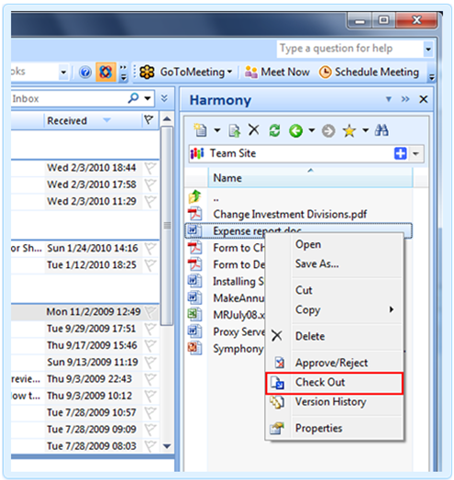Select Check Out in the context menu
The width and height of the screenshot is (454, 480).
coord(334,383)
